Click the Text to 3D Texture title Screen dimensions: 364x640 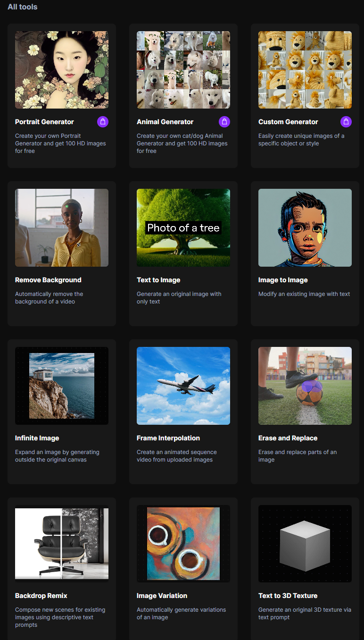point(288,596)
